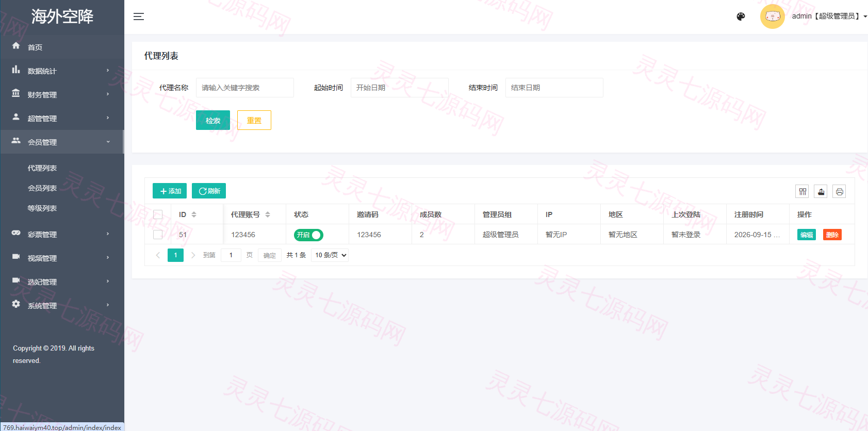Open the 结束日期 end date picker field
This screenshot has height=431, width=868.
[554, 88]
